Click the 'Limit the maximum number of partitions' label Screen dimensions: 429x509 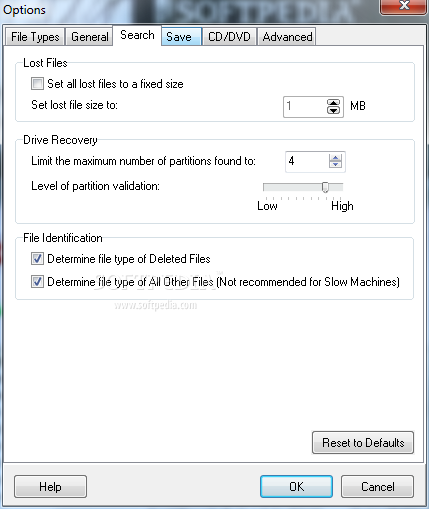[143, 161]
